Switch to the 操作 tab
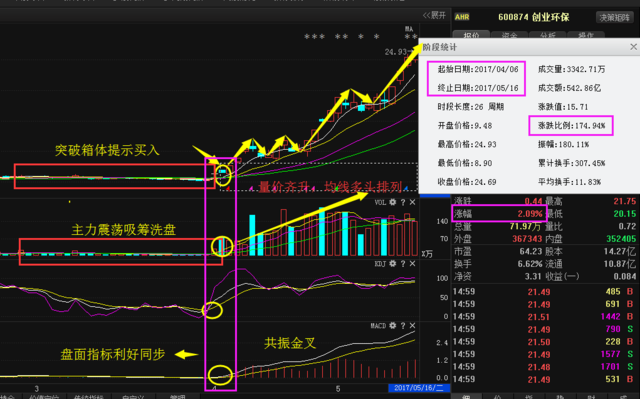The image size is (640, 399). 586,35
